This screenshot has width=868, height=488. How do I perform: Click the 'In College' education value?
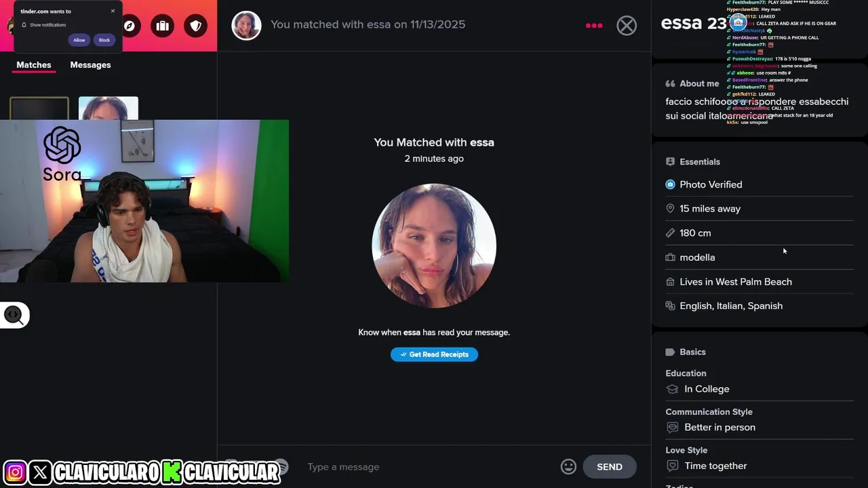[707, 389]
